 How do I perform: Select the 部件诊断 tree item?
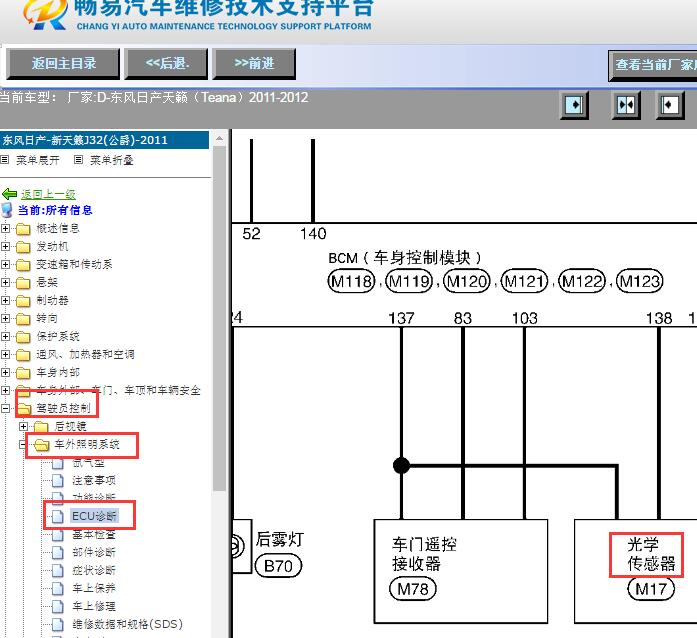93,552
